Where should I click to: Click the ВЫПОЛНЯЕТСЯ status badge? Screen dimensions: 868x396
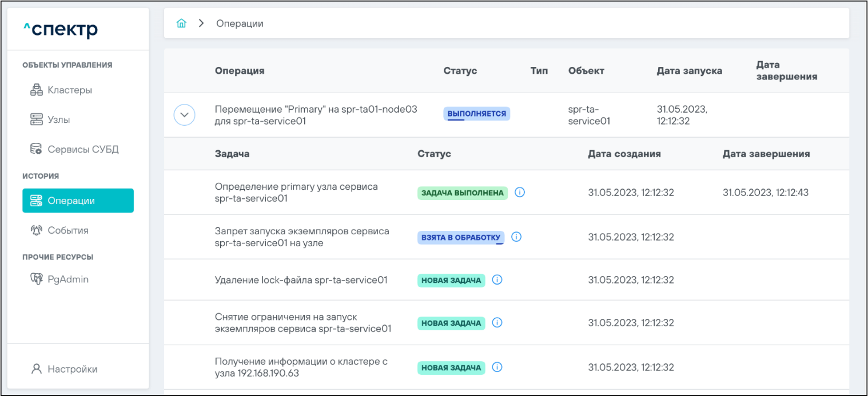point(476,114)
